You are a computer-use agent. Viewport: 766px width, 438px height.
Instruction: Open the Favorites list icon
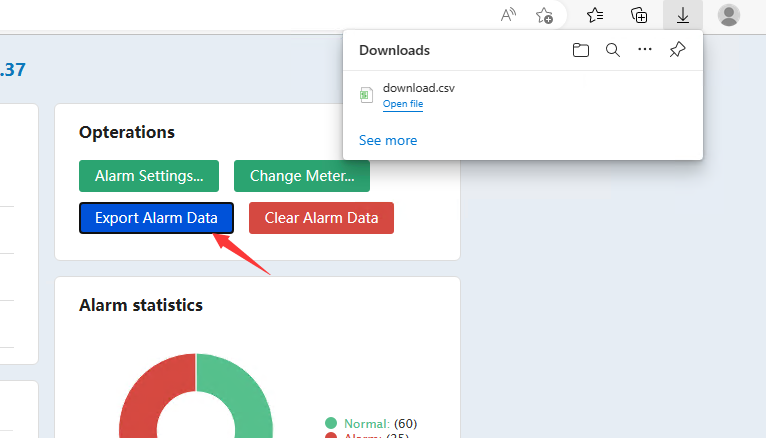click(x=595, y=15)
